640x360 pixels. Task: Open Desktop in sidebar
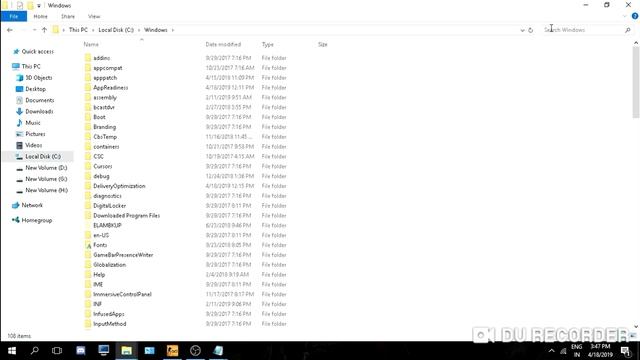35,89
